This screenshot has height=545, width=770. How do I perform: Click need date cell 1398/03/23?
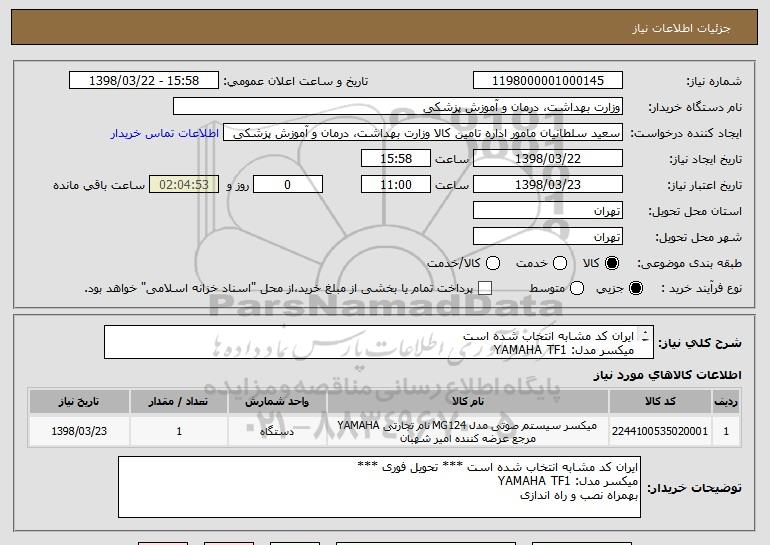coord(79,431)
